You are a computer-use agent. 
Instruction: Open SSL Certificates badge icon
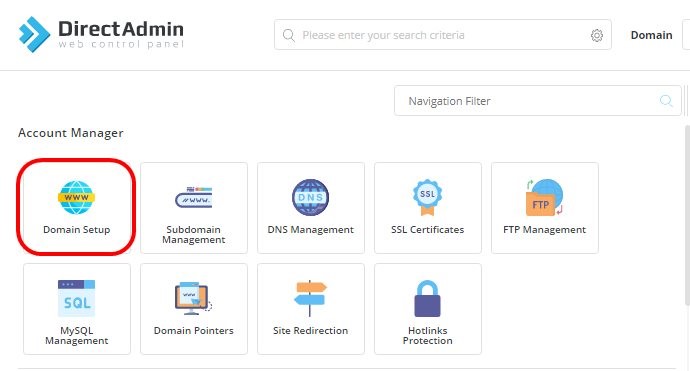[427, 197]
